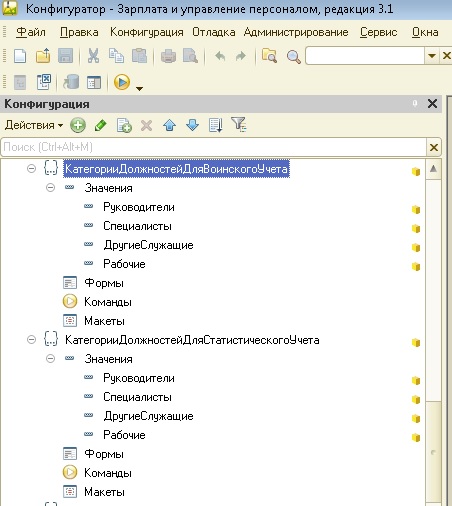Collapse КатегорииДолжностейДляСтатистическогоУчета node

[x=31, y=340]
